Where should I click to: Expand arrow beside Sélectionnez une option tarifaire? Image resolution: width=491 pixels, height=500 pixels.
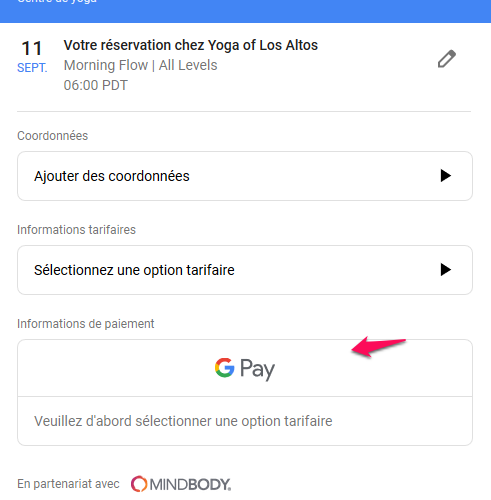(x=445, y=270)
